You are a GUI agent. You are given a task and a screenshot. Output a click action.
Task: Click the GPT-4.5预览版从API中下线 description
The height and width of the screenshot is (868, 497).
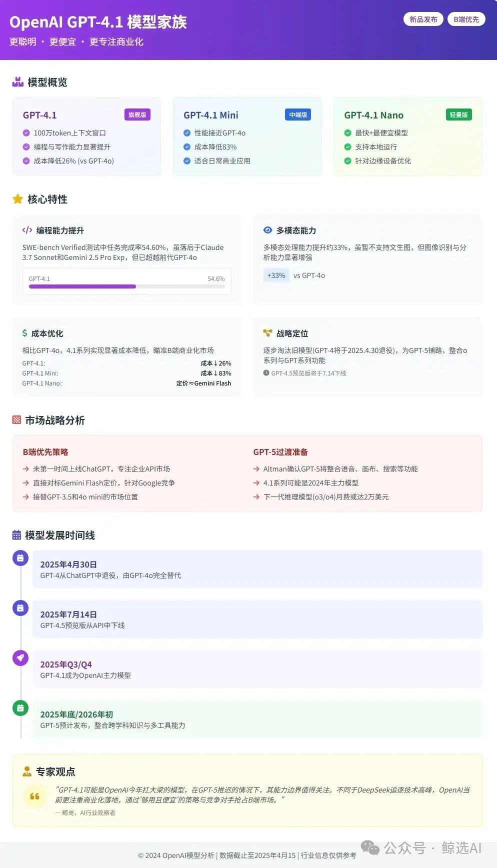82,625
